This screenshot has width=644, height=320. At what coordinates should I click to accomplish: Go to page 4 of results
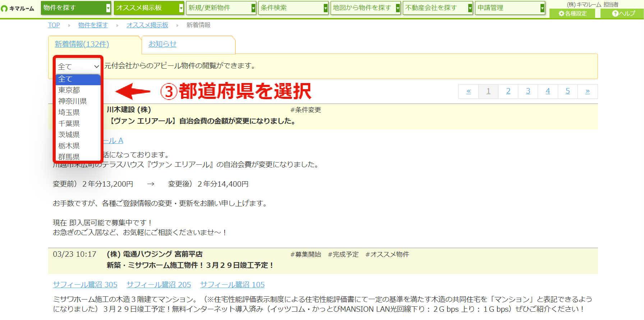[548, 91]
